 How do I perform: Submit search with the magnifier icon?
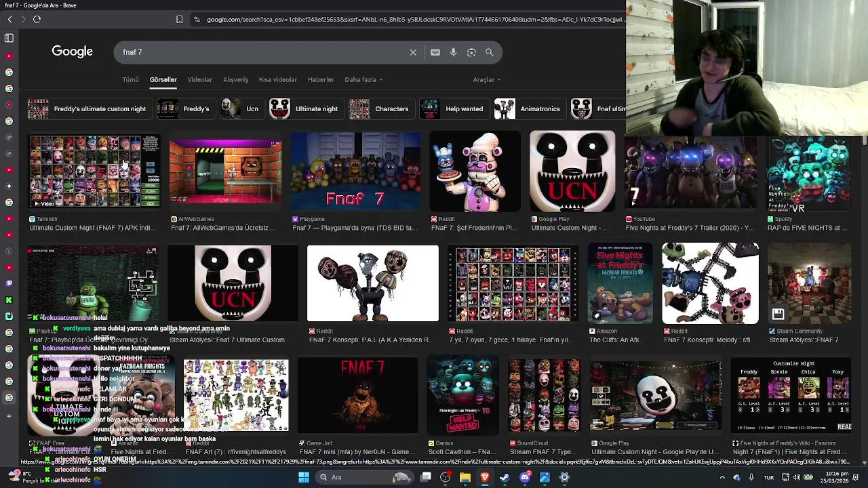tap(489, 52)
